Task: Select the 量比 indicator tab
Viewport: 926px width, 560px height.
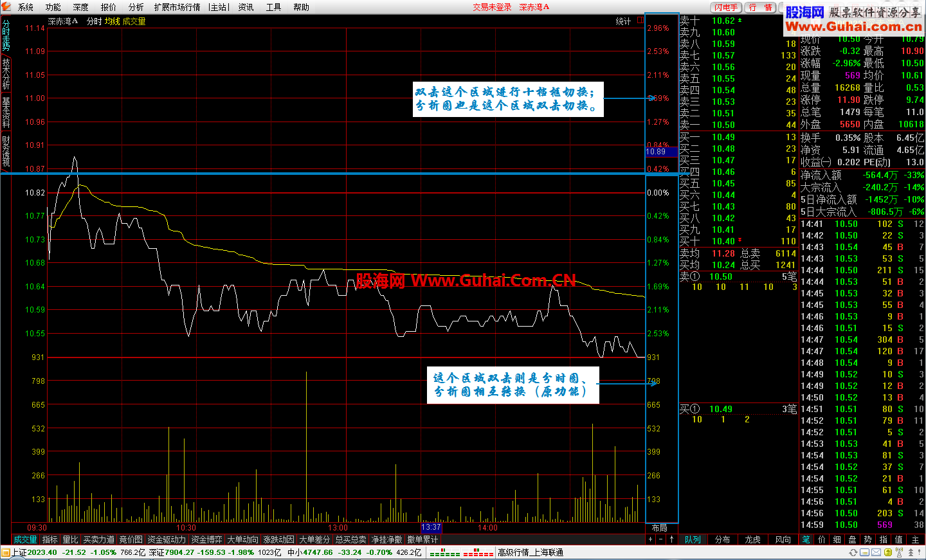Action: click(x=70, y=539)
